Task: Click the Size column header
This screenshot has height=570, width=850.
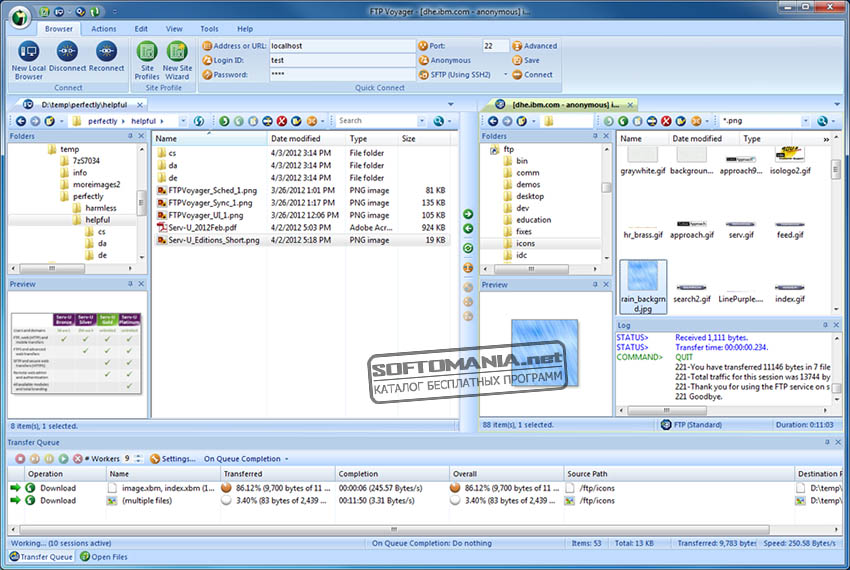Action: click(x=424, y=139)
